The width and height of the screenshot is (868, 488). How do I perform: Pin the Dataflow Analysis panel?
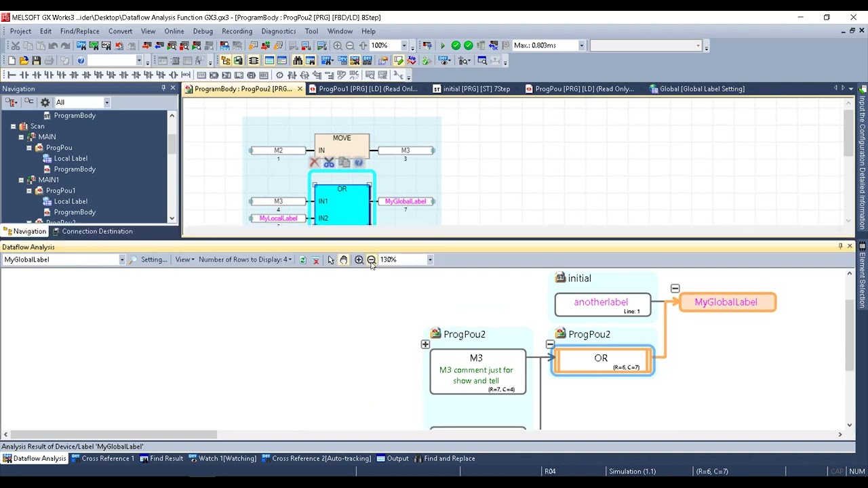click(x=840, y=247)
